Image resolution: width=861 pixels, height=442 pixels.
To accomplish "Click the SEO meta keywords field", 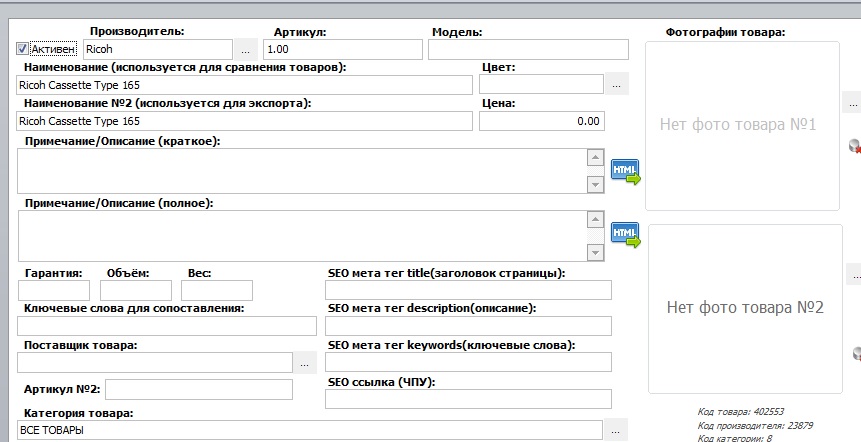I will pos(468,362).
